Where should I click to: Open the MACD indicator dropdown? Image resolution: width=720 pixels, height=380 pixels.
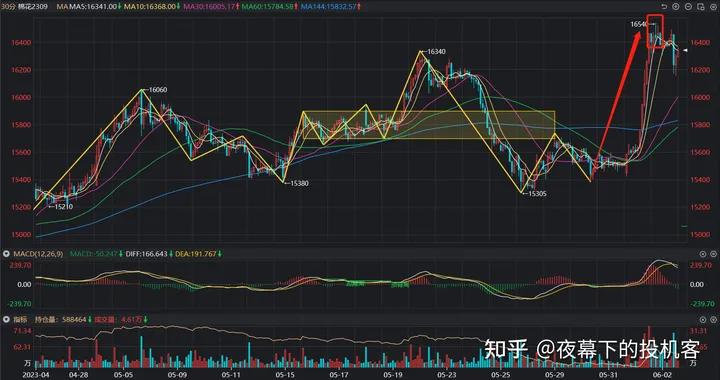[x=6, y=254]
